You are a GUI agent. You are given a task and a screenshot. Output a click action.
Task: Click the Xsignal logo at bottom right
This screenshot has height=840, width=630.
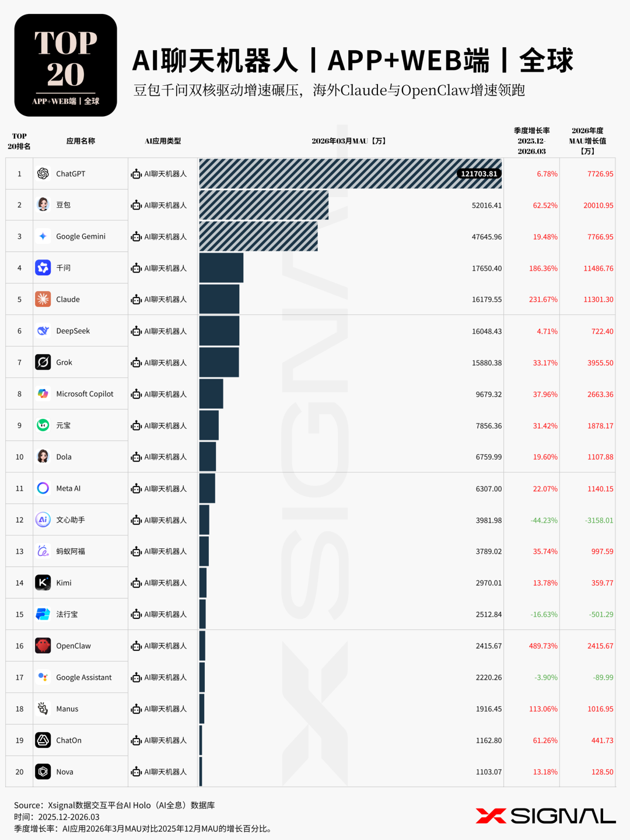coord(545,816)
